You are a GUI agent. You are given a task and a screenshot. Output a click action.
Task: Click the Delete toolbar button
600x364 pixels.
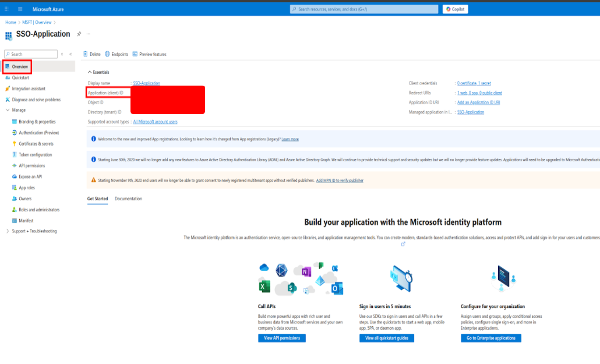pos(92,54)
